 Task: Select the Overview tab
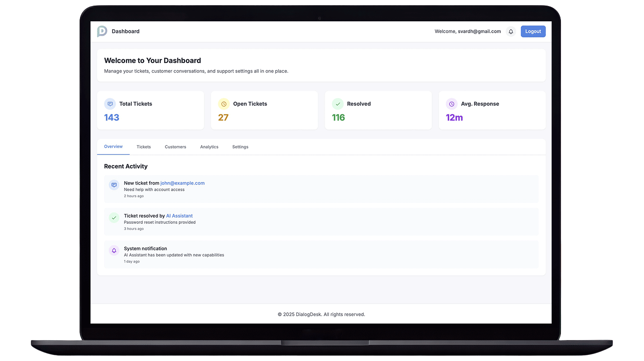tap(113, 146)
